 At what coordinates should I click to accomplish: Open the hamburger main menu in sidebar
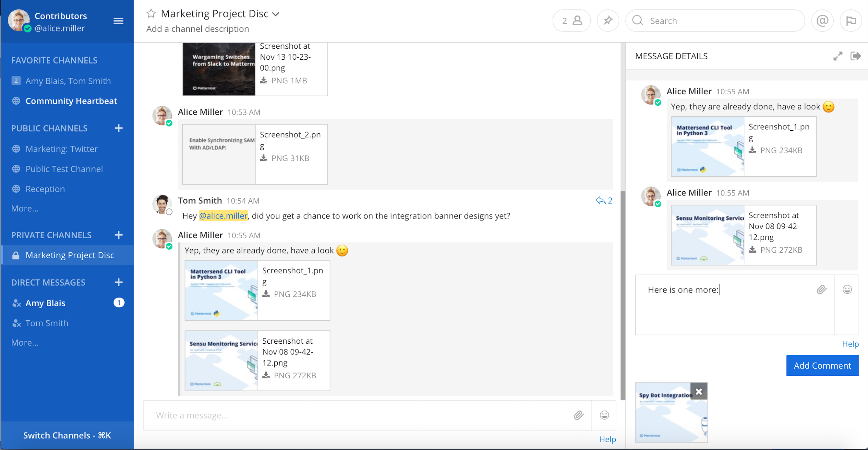[x=118, y=21]
